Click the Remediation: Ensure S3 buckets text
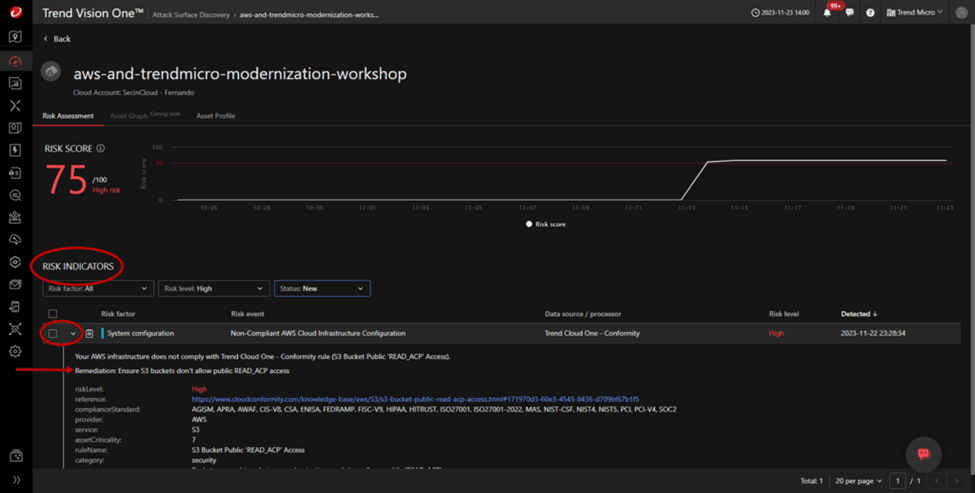Image resolution: width=975 pixels, height=493 pixels. point(182,371)
